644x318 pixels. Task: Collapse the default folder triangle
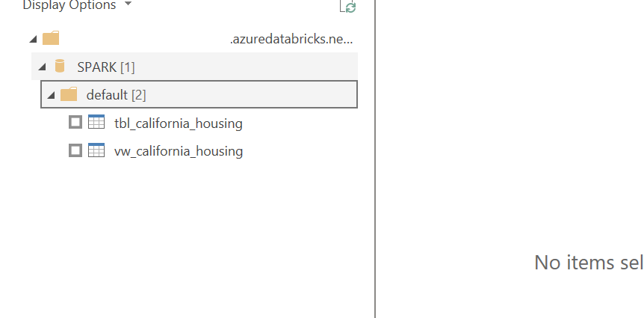pyautogui.click(x=51, y=96)
